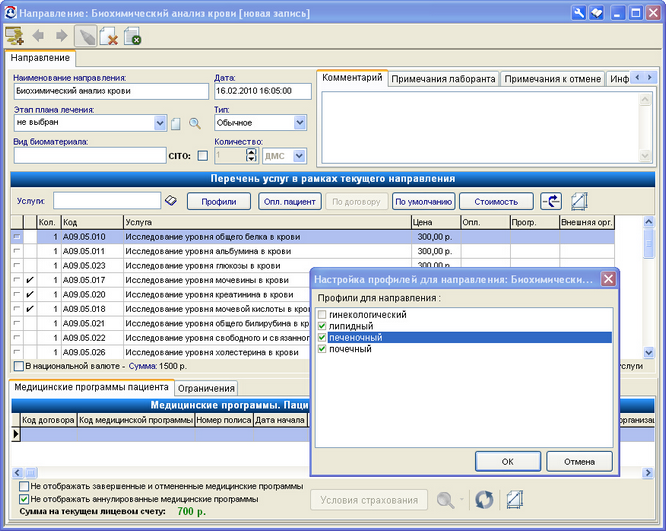Click the cancel document icon with green badge

coord(133,36)
